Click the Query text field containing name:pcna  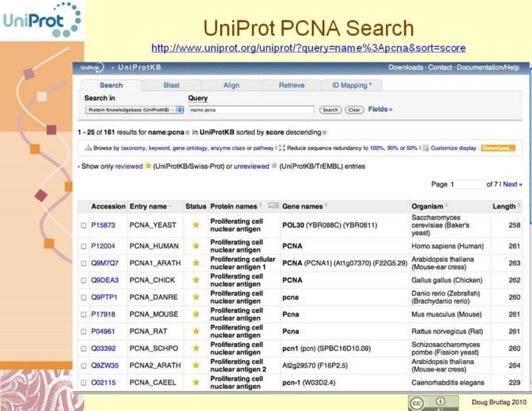coord(250,110)
